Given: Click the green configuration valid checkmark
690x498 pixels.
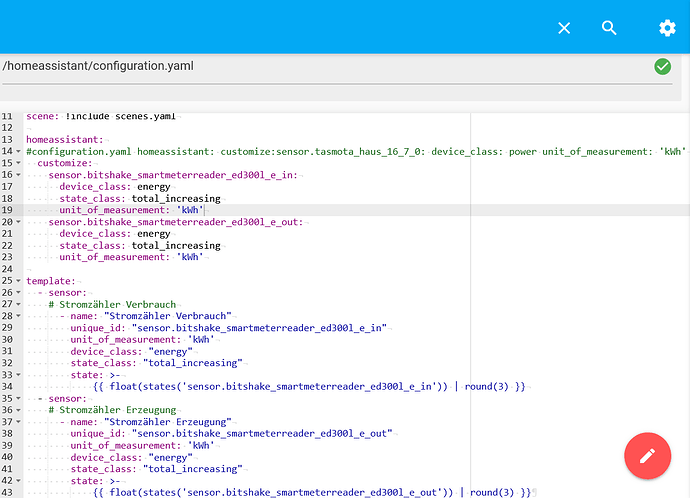Looking at the screenshot, I should 662,66.
